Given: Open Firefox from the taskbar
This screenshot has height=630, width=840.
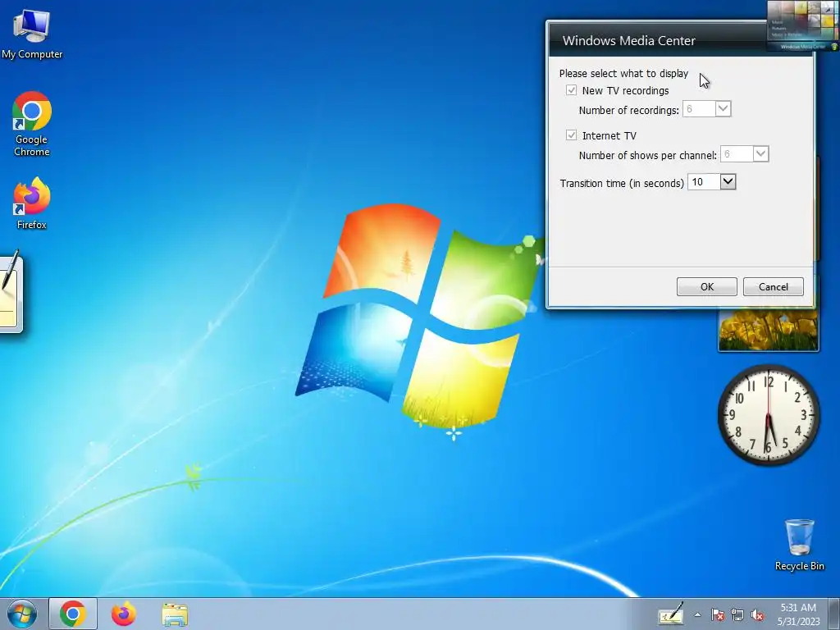Looking at the screenshot, I should [x=123, y=614].
